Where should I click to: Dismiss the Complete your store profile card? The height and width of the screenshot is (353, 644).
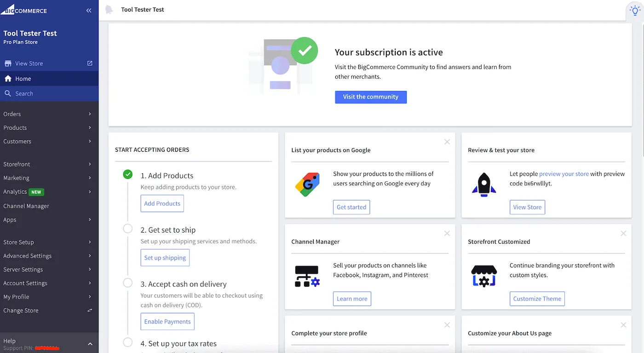point(447,325)
